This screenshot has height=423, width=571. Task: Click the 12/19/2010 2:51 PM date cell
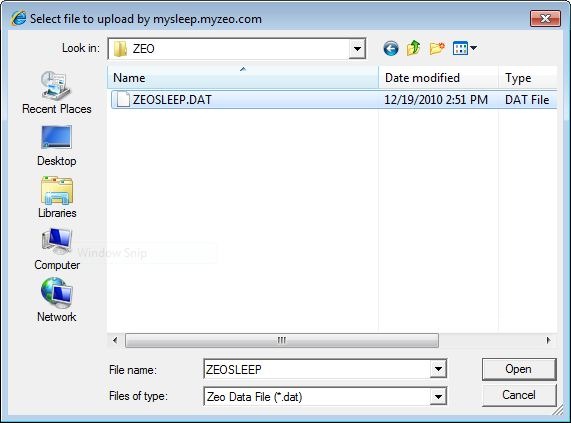coord(436,99)
